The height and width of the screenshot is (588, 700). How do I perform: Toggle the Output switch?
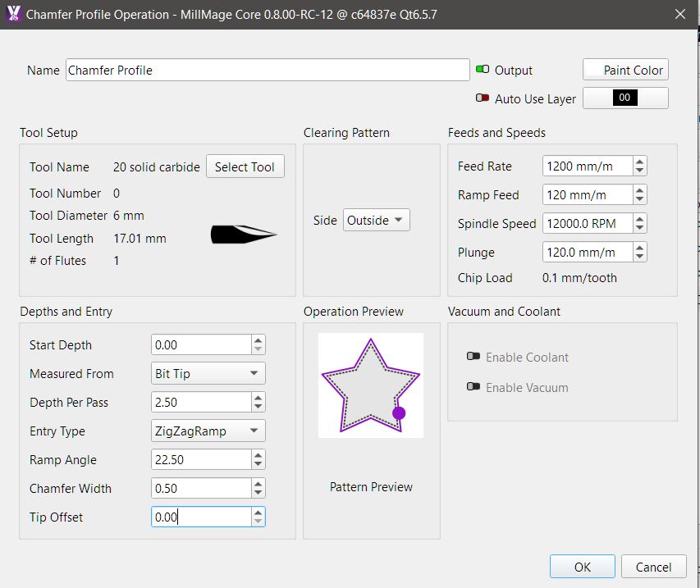coord(482,71)
